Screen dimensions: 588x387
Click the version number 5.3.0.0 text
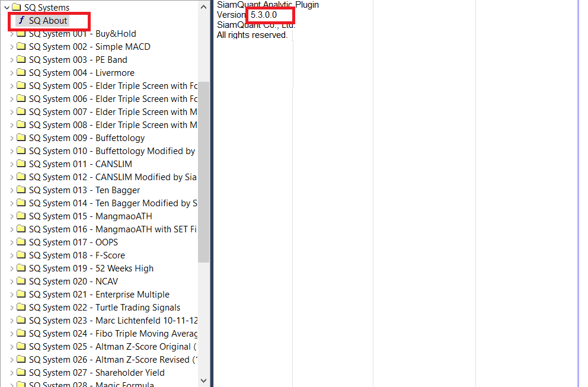pyautogui.click(x=264, y=14)
